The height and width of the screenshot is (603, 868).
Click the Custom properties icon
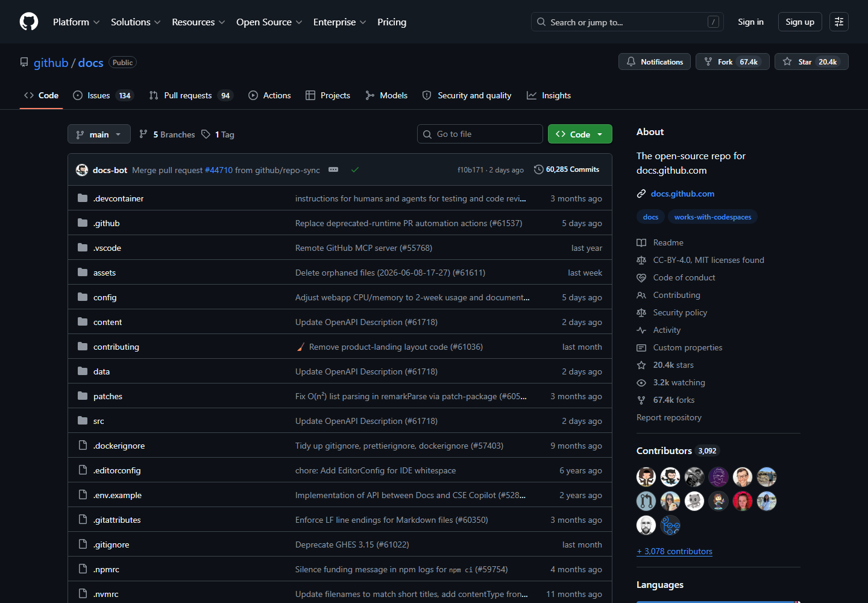[x=641, y=347]
